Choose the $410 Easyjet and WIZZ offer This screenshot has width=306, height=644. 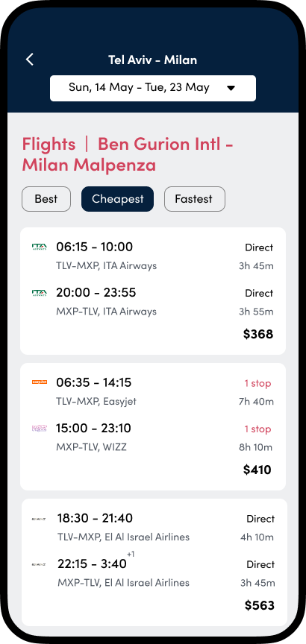(x=153, y=427)
